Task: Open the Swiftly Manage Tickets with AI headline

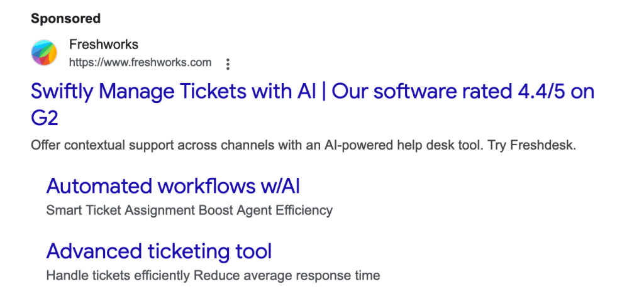Action: [313, 105]
